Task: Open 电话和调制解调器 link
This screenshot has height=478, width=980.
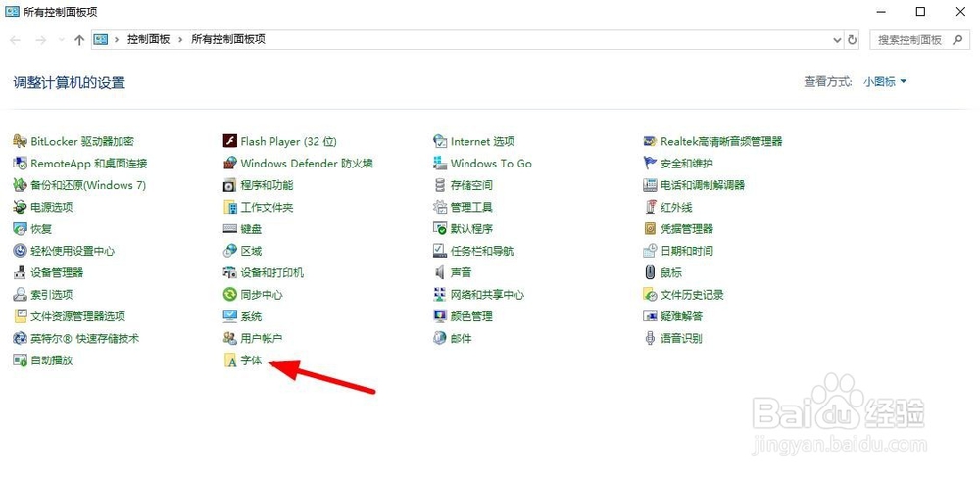Action: pos(703,185)
